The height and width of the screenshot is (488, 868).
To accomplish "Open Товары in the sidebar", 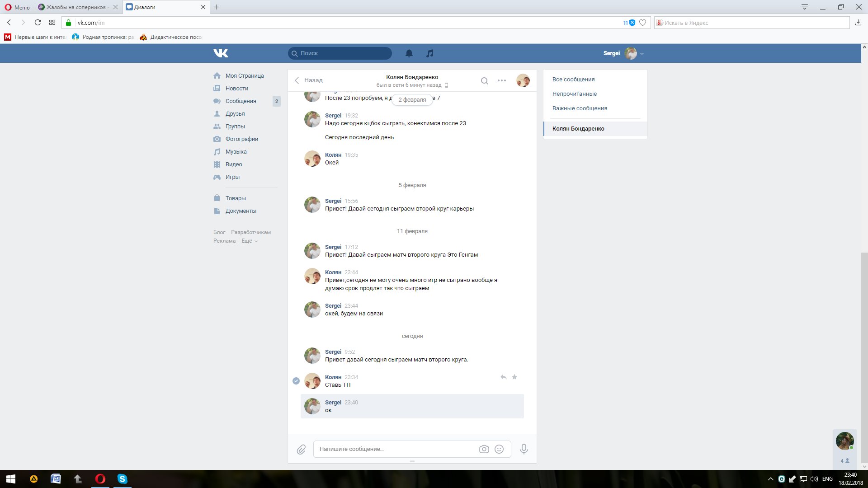I will coord(236,198).
